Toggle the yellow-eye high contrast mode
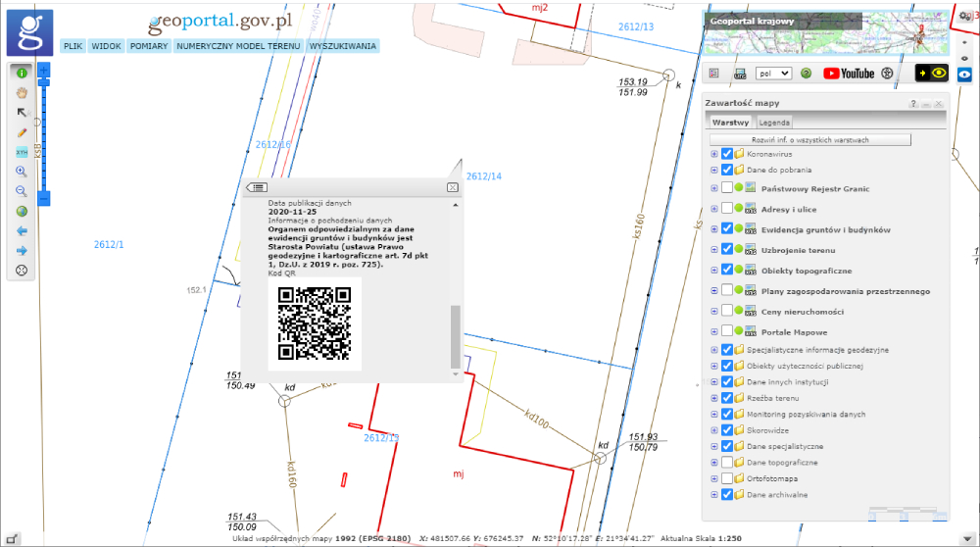The width and height of the screenshot is (980, 547). coord(932,74)
